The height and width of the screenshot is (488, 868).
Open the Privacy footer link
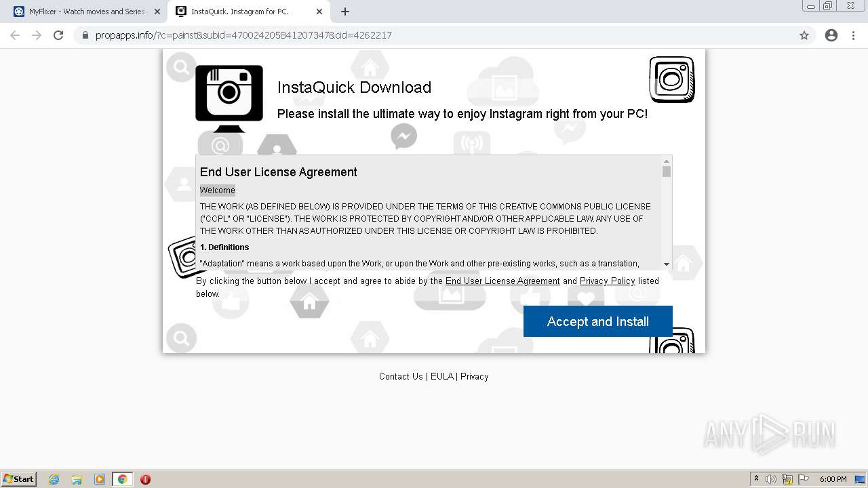(x=474, y=376)
